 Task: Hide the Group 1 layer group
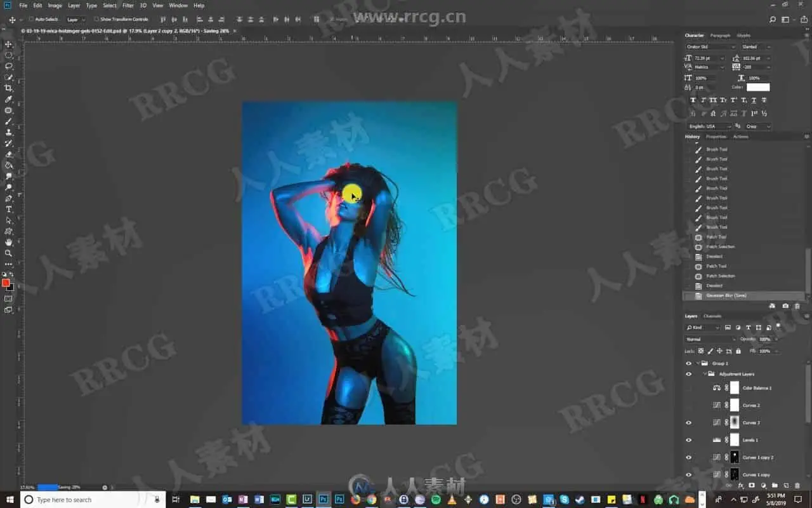click(x=689, y=363)
